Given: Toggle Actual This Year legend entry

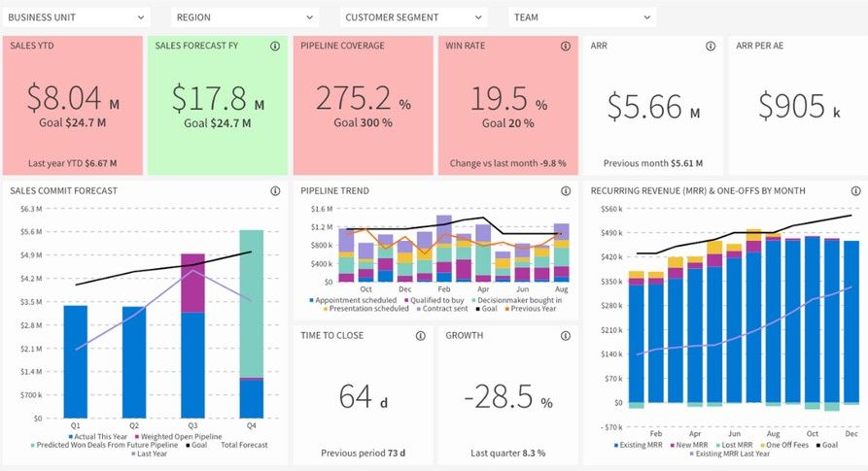Looking at the screenshot, I should point(98,436).
